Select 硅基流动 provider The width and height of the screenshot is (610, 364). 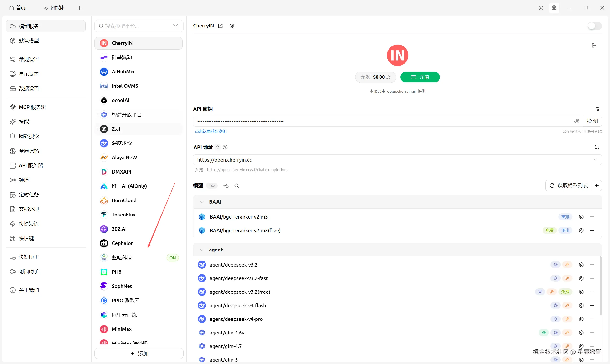click(x=138, y=57)
